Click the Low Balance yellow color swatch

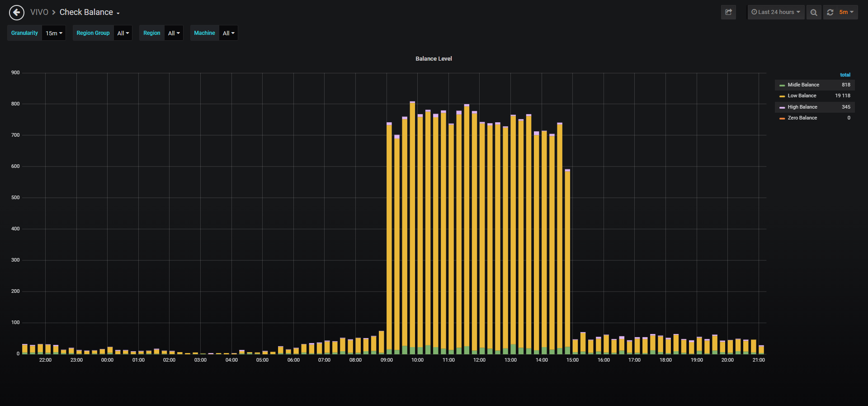tap(782, 96)
